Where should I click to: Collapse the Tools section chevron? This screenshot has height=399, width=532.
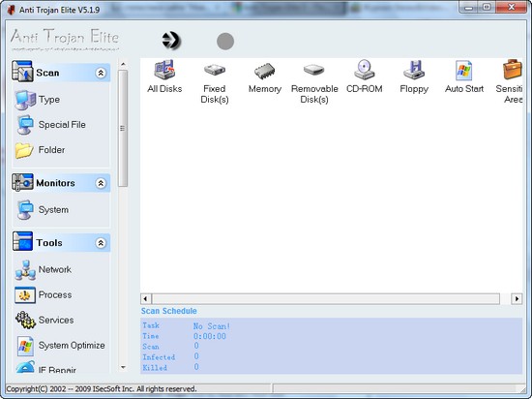coord(101,243)
